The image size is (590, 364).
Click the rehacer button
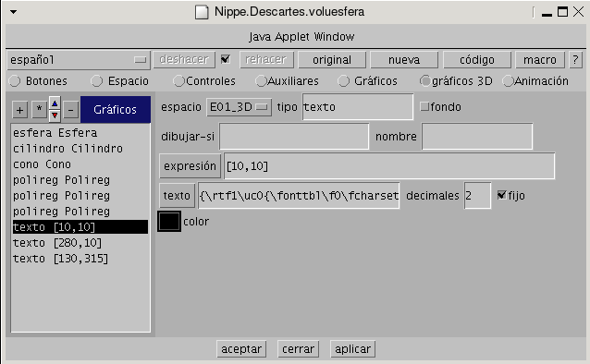click(266, 60)
